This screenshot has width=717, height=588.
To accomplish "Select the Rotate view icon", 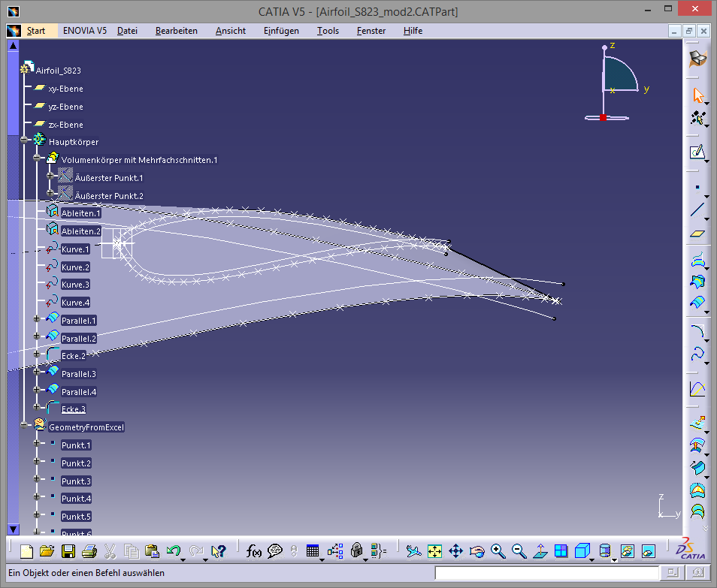I will pyautogui.click(x=477, y=551).
